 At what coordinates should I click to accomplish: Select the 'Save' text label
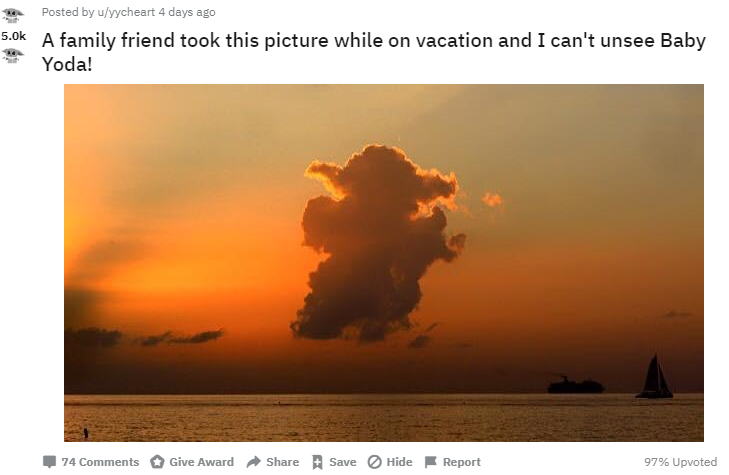[343, 462]
